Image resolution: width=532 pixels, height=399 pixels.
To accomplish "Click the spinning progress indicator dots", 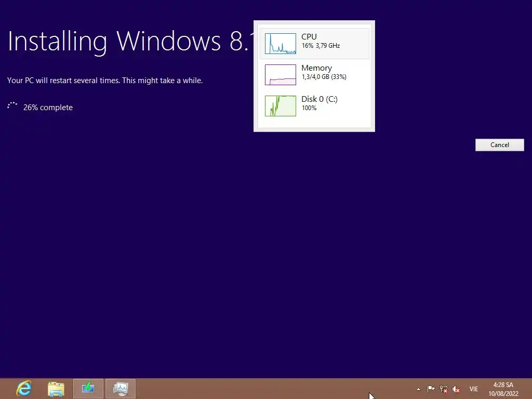I will [x=12, y=105].
